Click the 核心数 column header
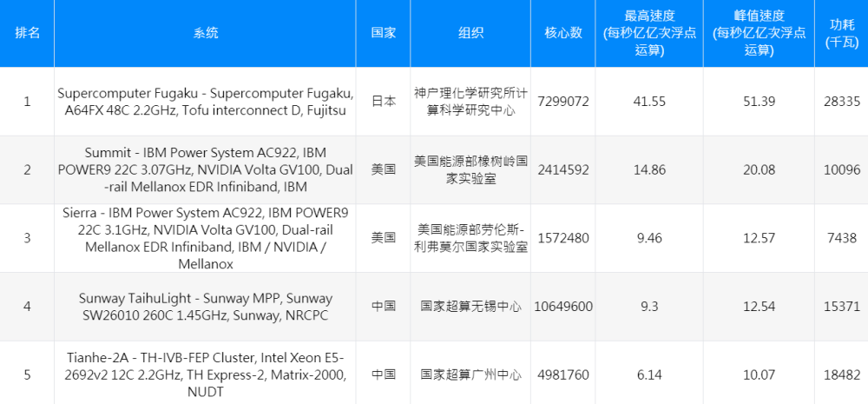 click(x=562, y=33)
